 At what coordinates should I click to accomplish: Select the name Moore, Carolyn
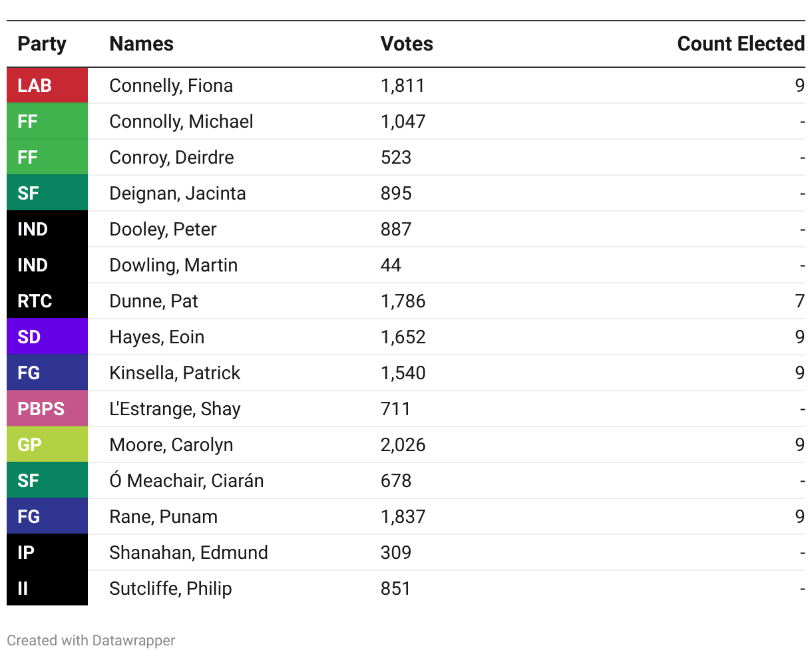coord(171,445)
